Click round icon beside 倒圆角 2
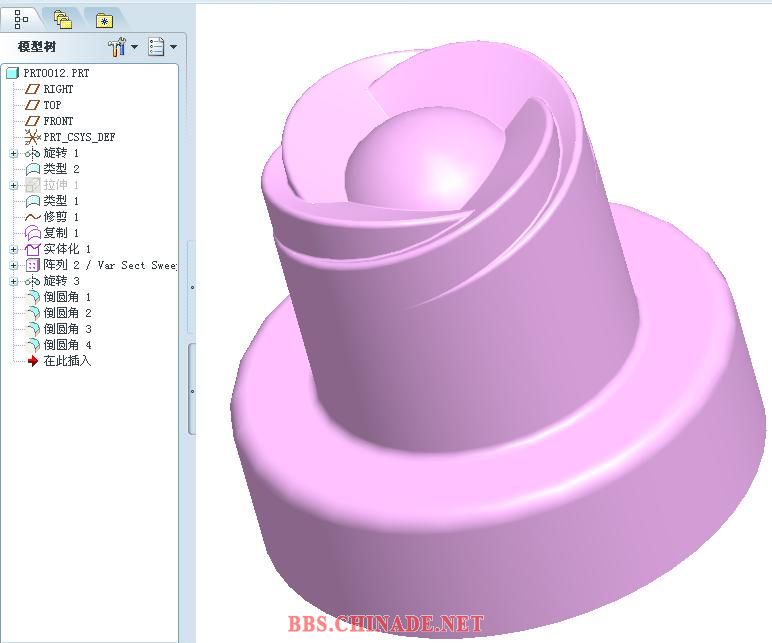The image size is (772, 643). click(33, 313)
